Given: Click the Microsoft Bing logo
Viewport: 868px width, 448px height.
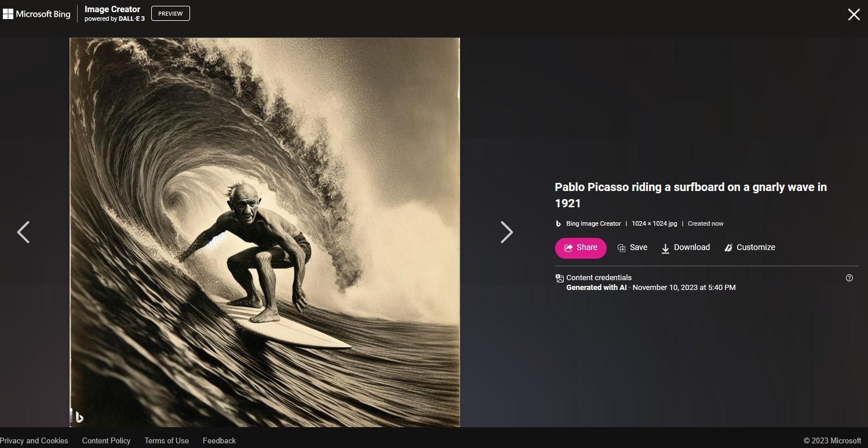Looking at the screenshot, I should click(37, 14).
